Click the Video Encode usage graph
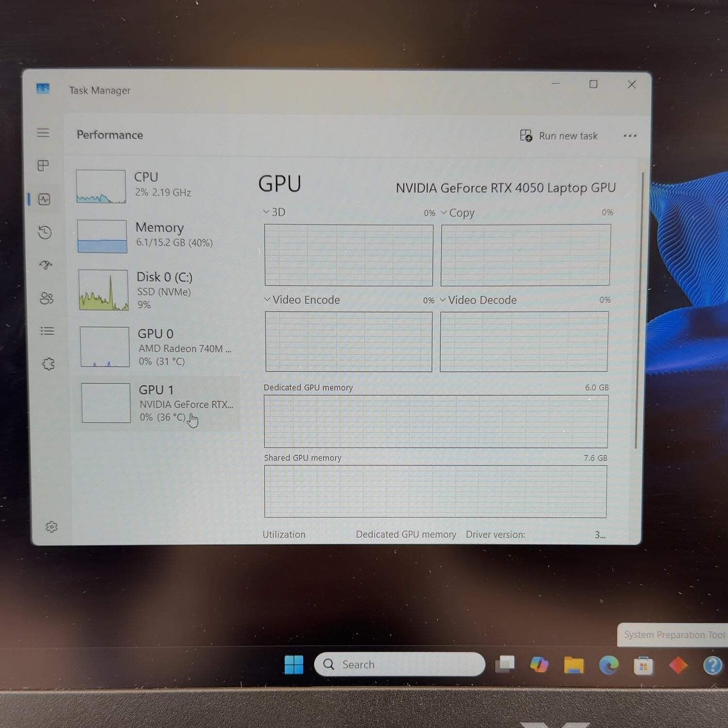The height and width of the screenshot is (728, 728). 348,342
